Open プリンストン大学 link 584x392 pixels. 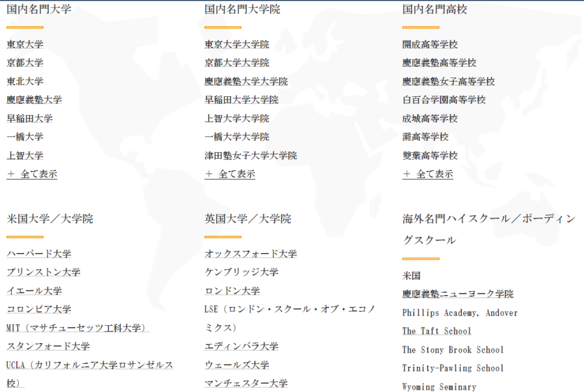(43, 272)
